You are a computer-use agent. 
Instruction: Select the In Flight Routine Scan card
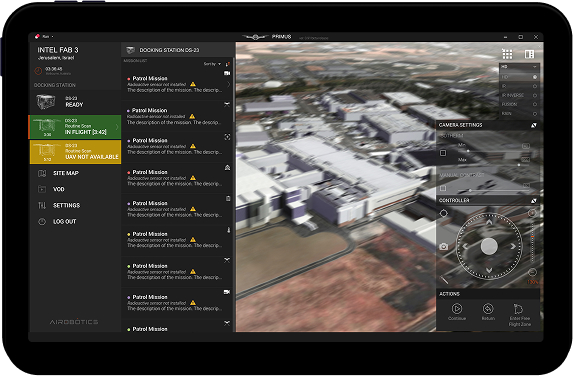(75, 127)
